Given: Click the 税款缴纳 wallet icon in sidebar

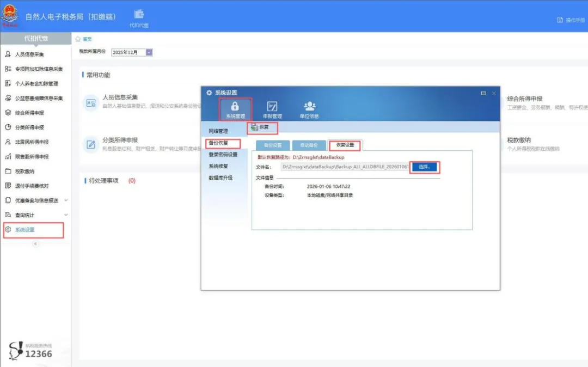Looking at the screenshot, I should pyautogui.click(x=8, y=171).
